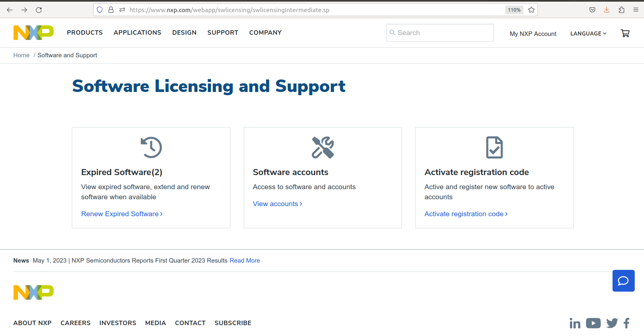Open NXP YouTube channel icon
The width and height of the screenshot is (644, 336).
tap(593, 323)
